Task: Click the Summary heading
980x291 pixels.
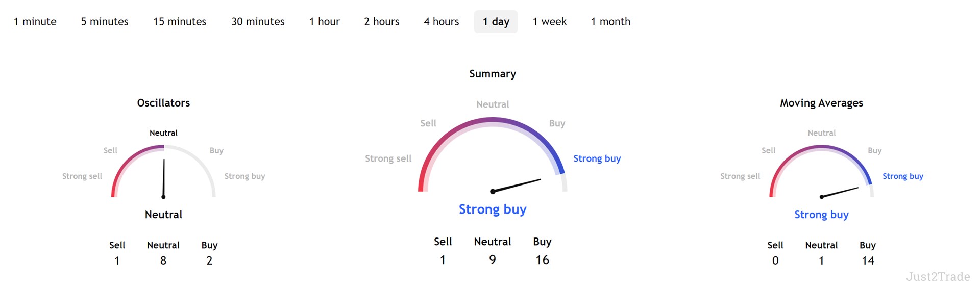Action: click(493, 74)
